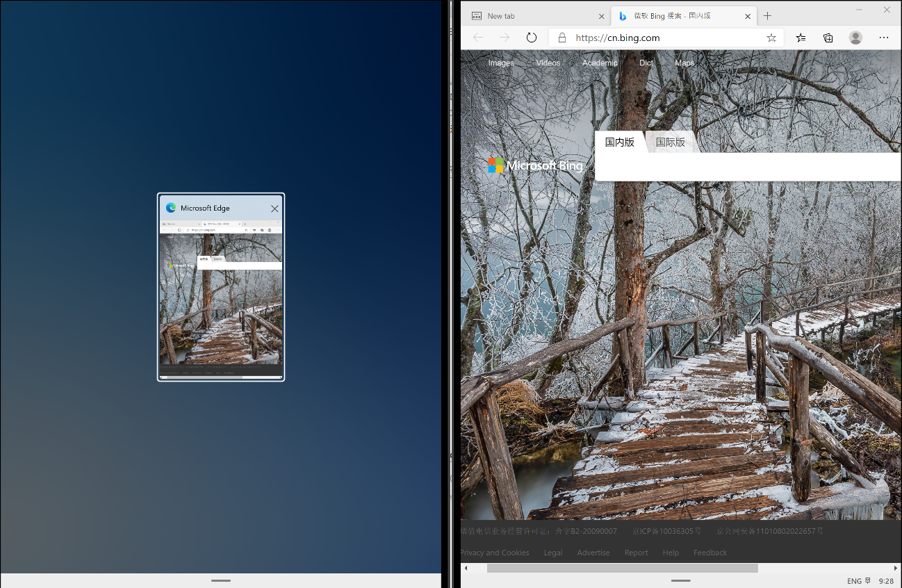Close the Edge browser window
The width and height of the screenshot is (902, 588).
click(x=887, y=9)
